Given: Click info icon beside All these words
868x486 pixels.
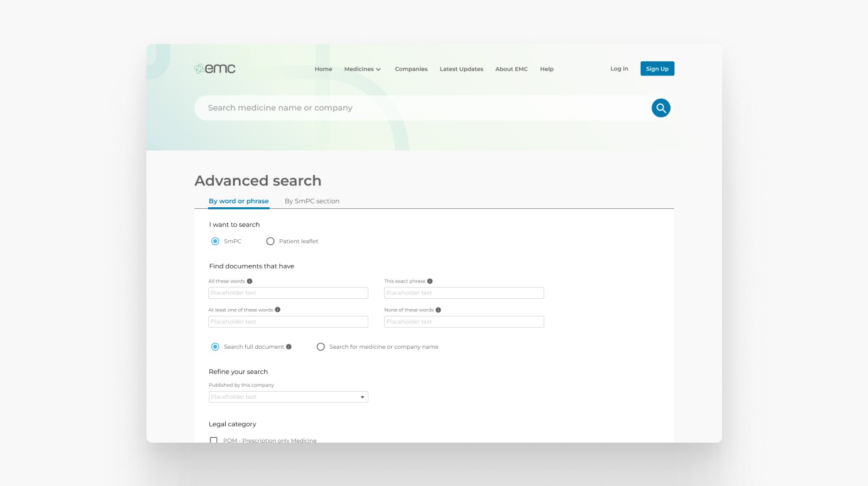Looking at the screenshot, I should point(250,281).
